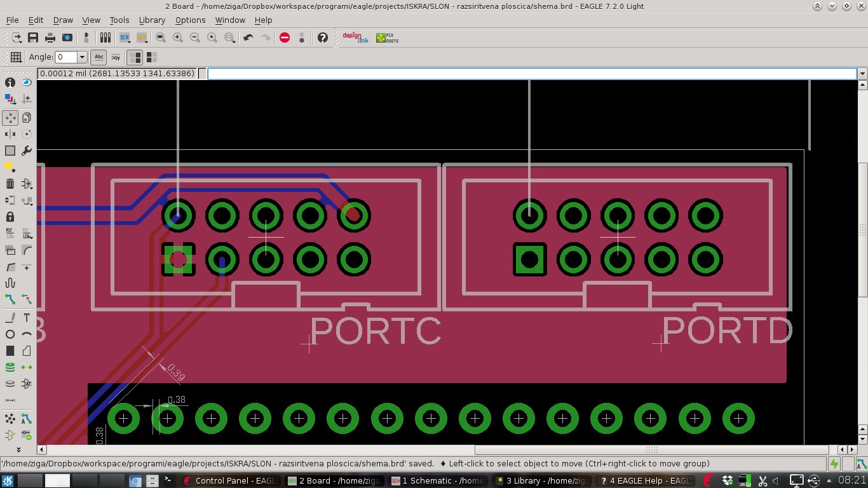Toggle the spin-flag text option

point(116,57)
